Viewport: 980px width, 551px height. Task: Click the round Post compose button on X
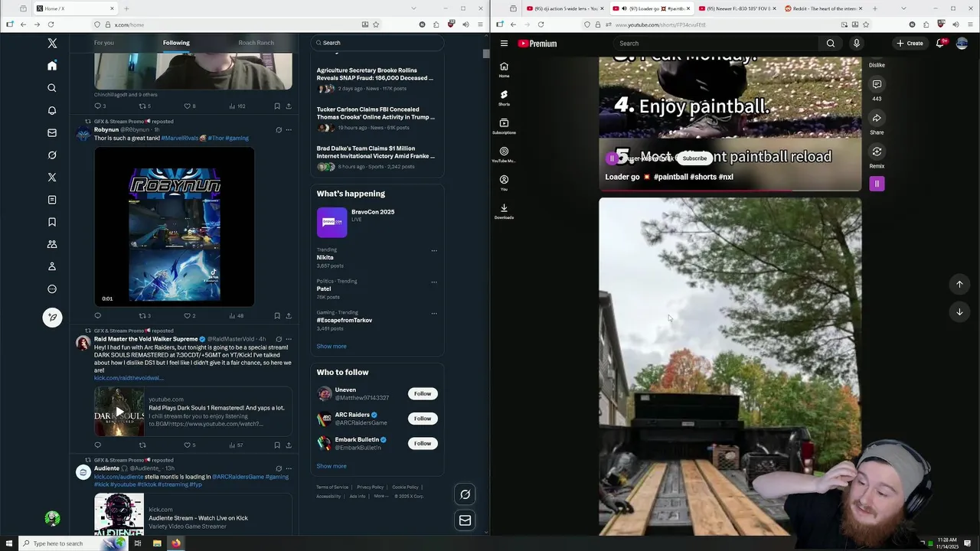click(x=52, y=317)
